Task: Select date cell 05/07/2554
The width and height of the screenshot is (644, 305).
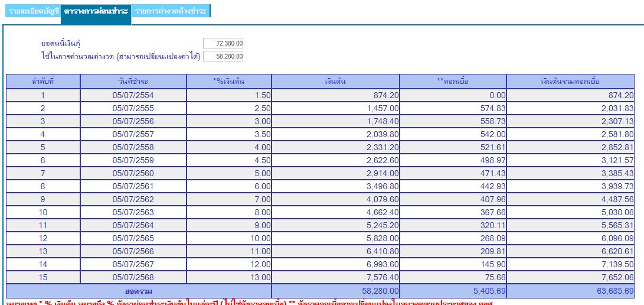Action: (133, 95)
